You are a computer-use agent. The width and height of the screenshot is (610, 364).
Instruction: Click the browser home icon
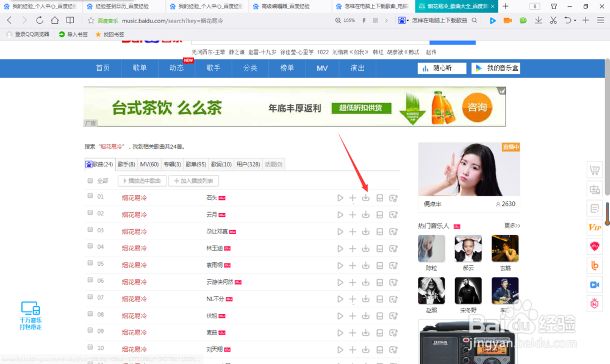[x=55, y=20]
